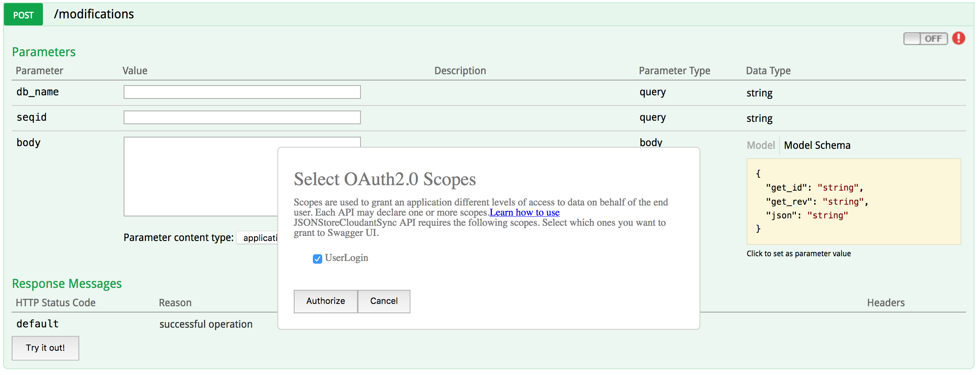The width and height of the screenshot is (980, 375).
Task: Click the 'successful operation' reason text
Action: (x=206, y=324)
